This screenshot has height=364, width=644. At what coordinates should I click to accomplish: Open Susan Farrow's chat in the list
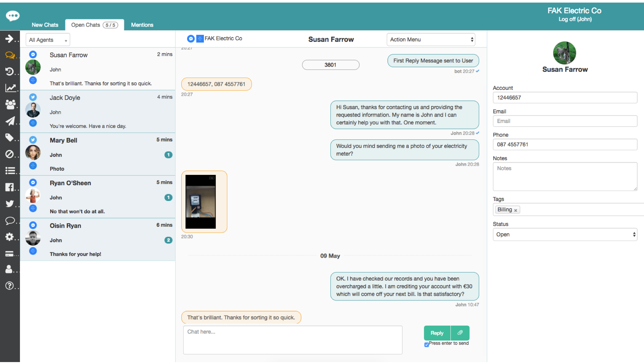click(98, 69)
